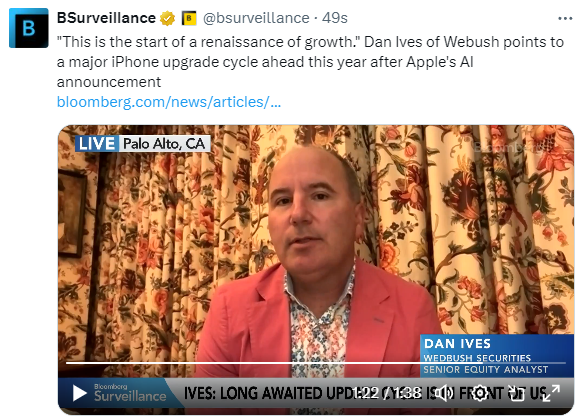This screenshot has width=585, height=420.
Task: Click the LIVE Palo Alto, CA overlay
Action: coord(143,144)
